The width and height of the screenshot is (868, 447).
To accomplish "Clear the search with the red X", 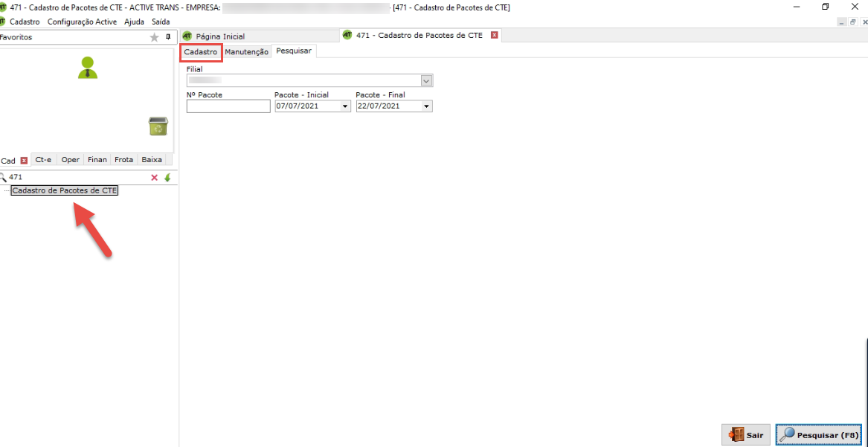I will pos(155,178).
